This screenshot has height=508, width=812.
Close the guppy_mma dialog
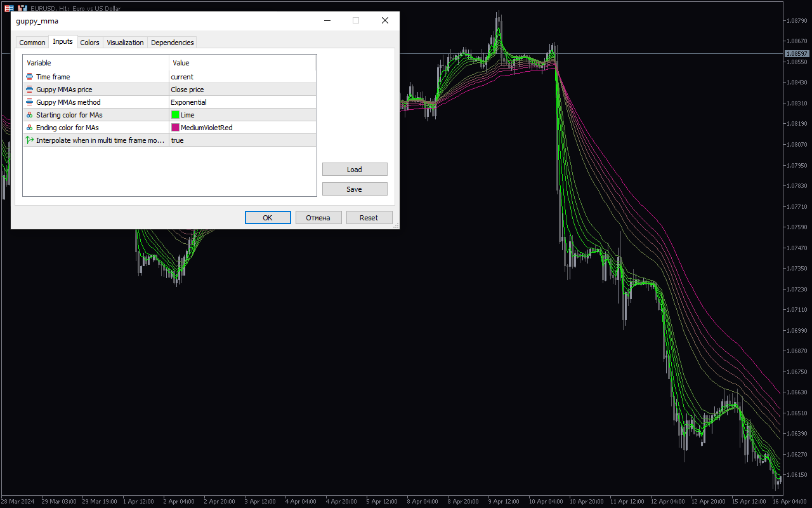coord(384,20)
